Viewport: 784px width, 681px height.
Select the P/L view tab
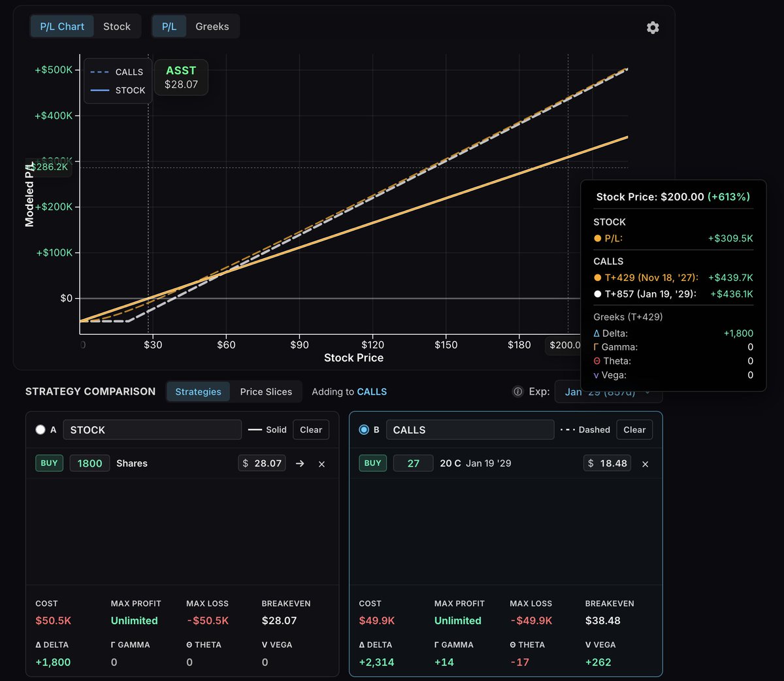(169, 26)
